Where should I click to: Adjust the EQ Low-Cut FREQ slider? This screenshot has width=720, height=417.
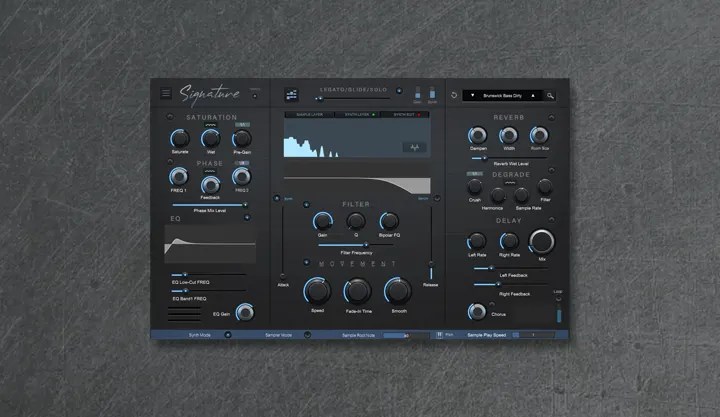point(209,275)
